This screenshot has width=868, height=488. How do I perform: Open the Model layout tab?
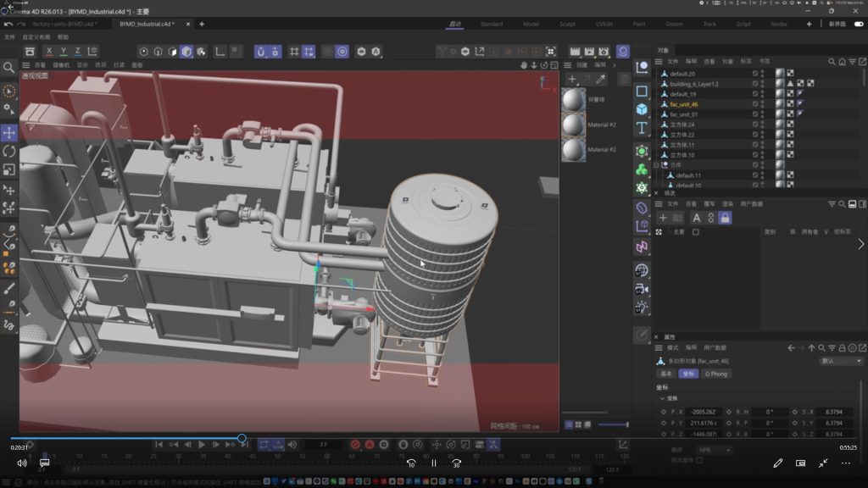click(531, 24)
